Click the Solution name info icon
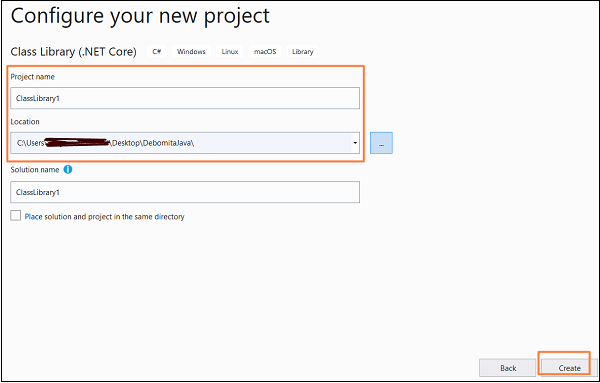This screenshot has height=383, width=600. coord(68,169)
